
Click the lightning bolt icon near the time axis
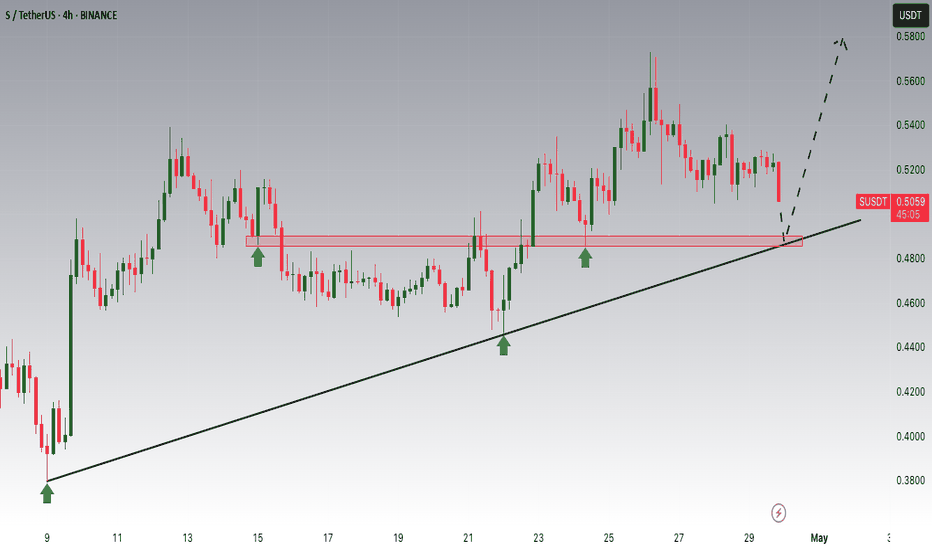pyautogui.click(x=779, y=513)
